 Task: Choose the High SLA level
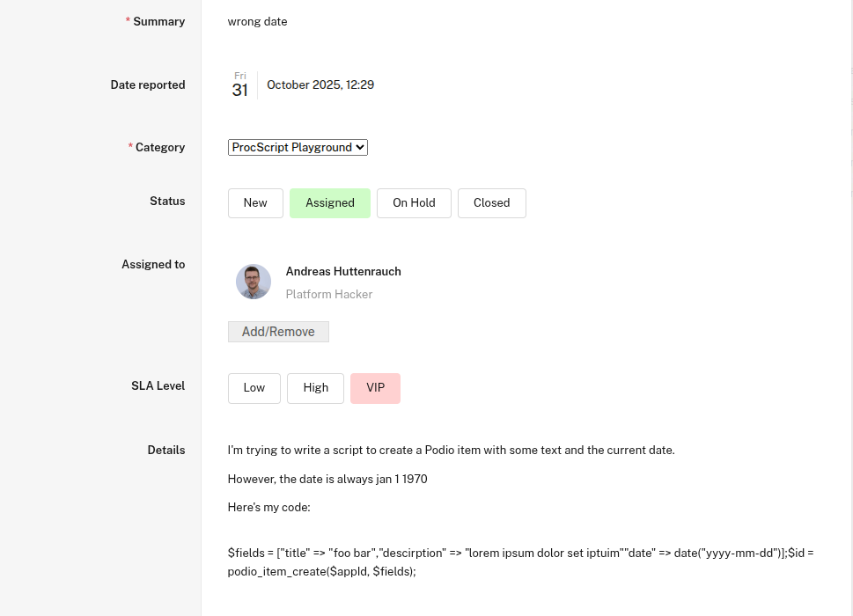(x=315, y=388)
